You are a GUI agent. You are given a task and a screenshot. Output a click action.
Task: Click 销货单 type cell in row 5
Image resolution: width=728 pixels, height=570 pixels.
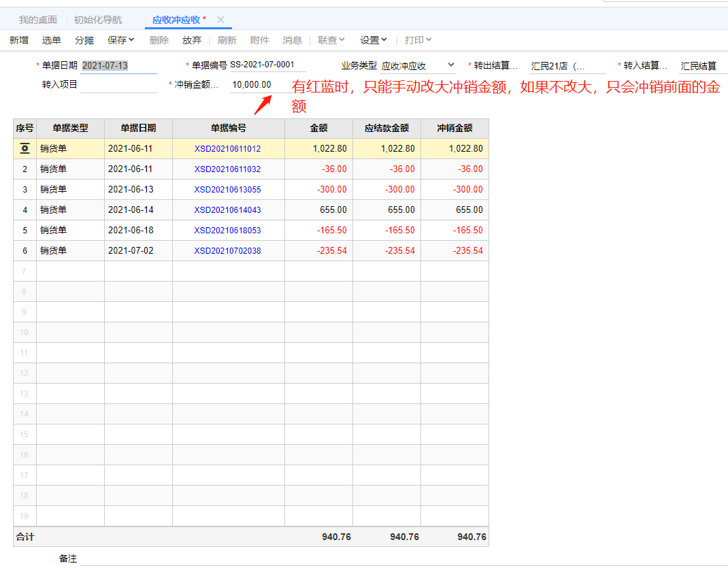tap(71, 231)
